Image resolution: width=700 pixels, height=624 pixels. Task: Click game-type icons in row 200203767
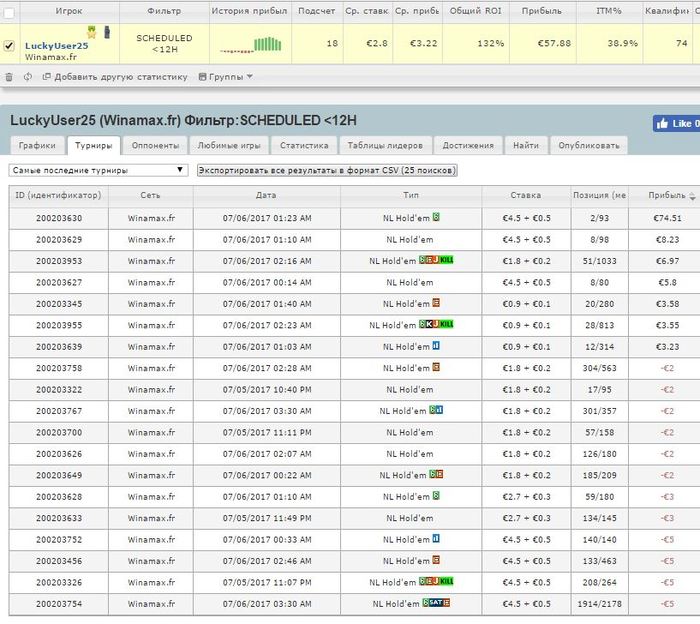(436, 410)
